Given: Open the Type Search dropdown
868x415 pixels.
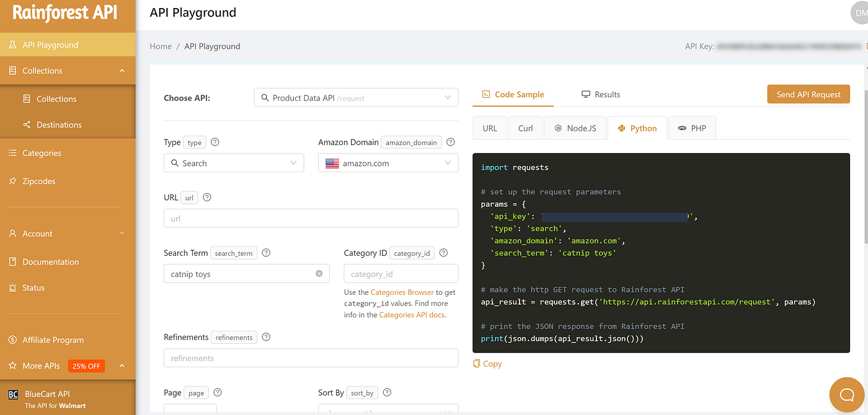Looking at the screenshot, I should (234, 163).
